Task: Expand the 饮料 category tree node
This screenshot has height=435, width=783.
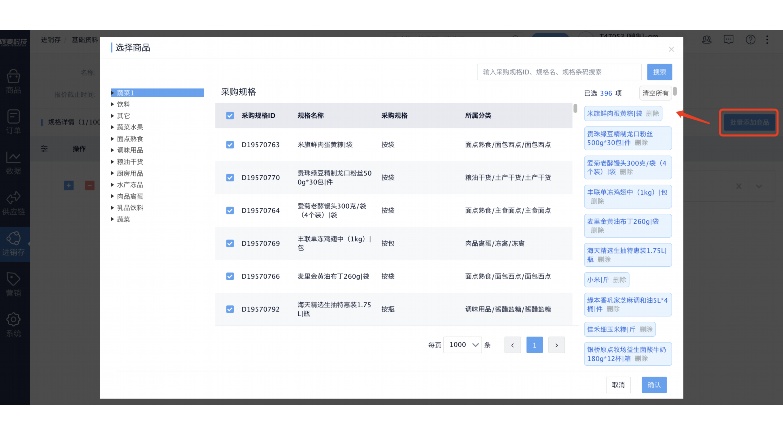Action: (113, 104)
